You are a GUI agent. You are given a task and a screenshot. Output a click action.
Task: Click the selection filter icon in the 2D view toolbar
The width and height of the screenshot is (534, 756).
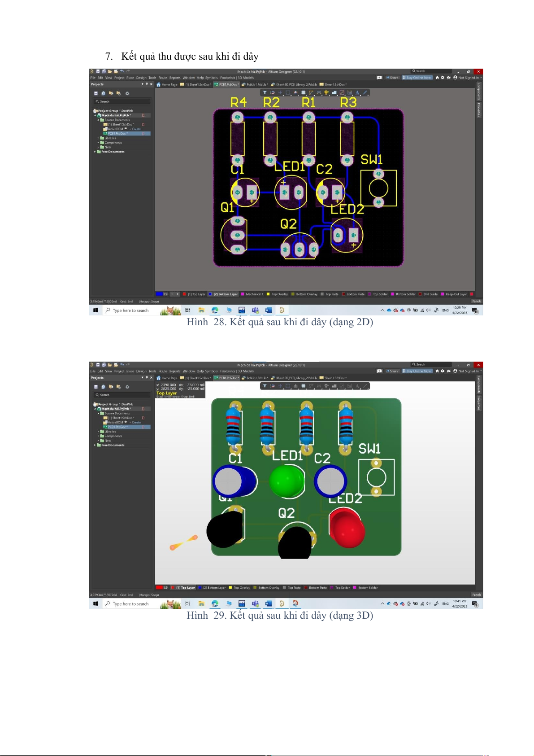tap(265, 93)
